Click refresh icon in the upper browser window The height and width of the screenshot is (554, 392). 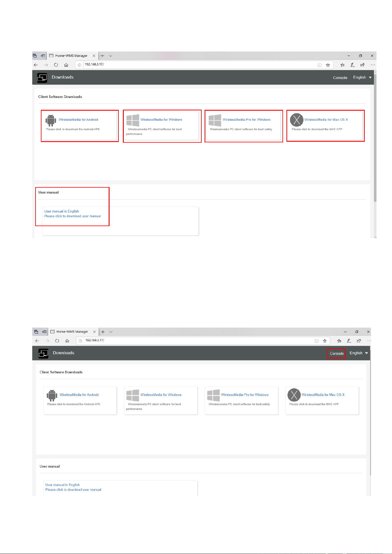coord(56,65)
